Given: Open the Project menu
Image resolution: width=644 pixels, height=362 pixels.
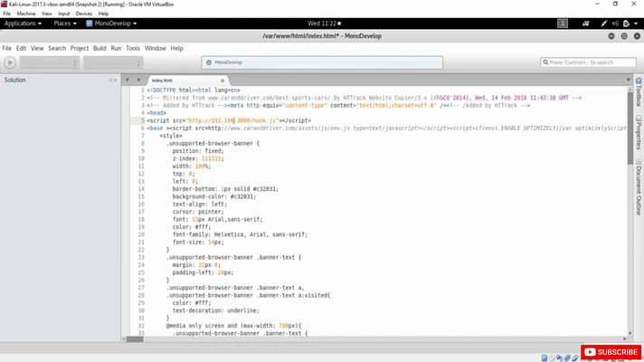Looking at the screenshot, I should coord(80,48).
